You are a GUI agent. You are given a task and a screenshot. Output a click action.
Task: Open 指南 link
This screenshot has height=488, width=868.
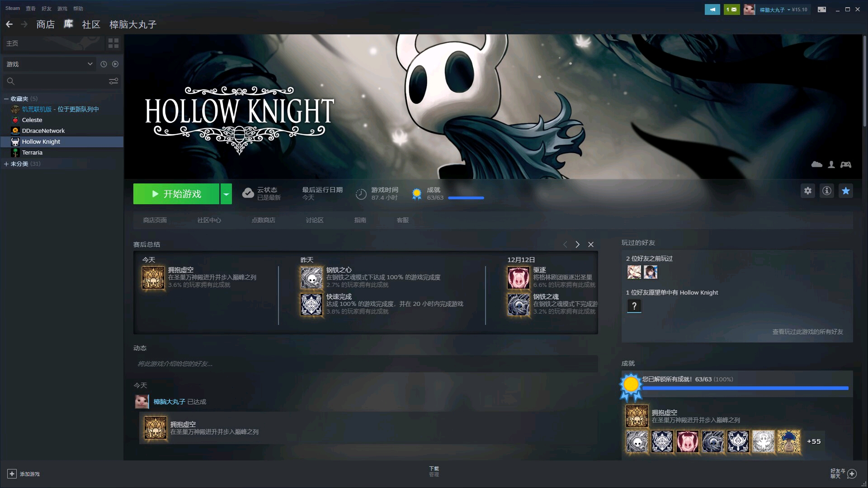coord(360,220)
